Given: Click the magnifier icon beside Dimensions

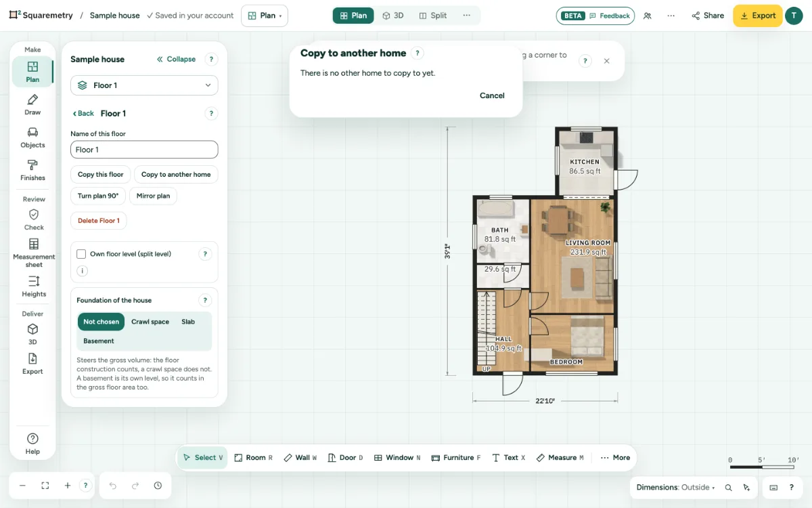Looking at the screenshot, I should (x=729, y=488).
